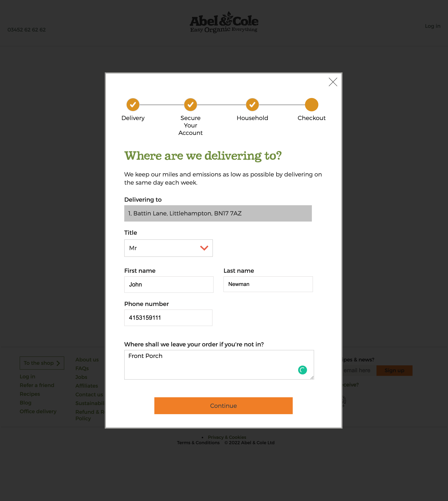Open the Privacy & Cookies link
The width and height of the screenshot is (448, 501).
click(227, 437)
